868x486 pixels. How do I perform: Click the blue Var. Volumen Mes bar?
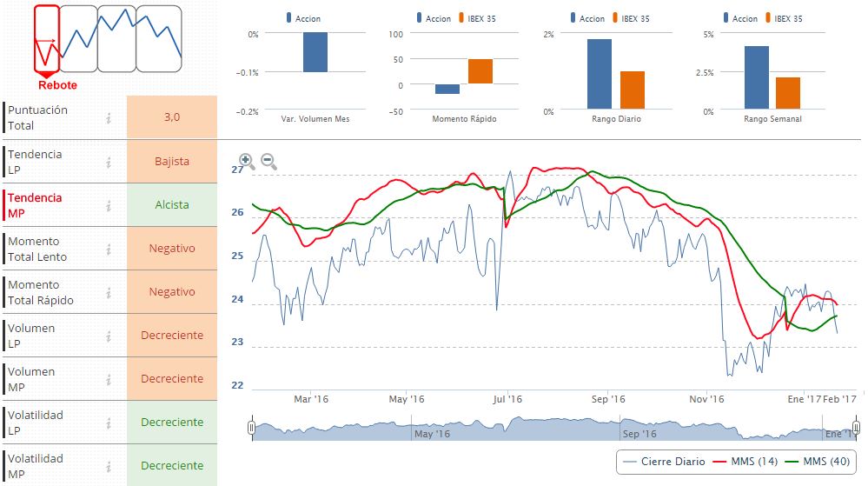point(315,52)
